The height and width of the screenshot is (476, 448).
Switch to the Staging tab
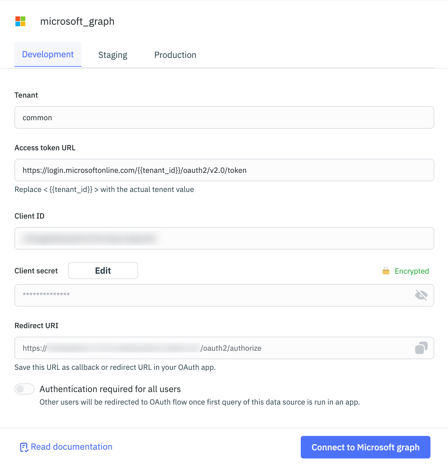pos(112,54)
